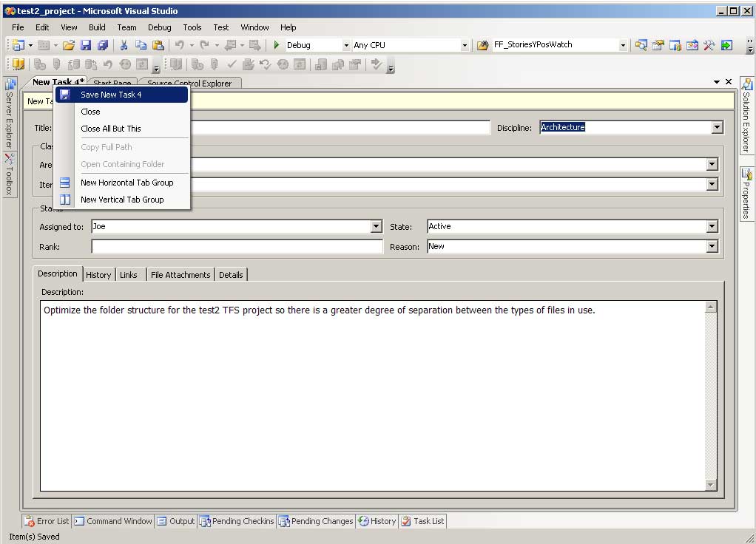Expand the Properties side tab
756x544 pixels.
746,194
